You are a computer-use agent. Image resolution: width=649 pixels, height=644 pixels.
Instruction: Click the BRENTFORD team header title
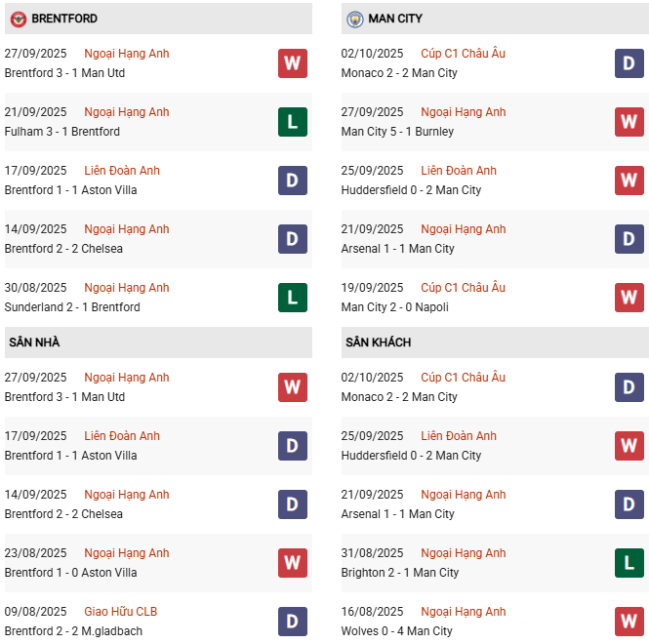[64, 19]
